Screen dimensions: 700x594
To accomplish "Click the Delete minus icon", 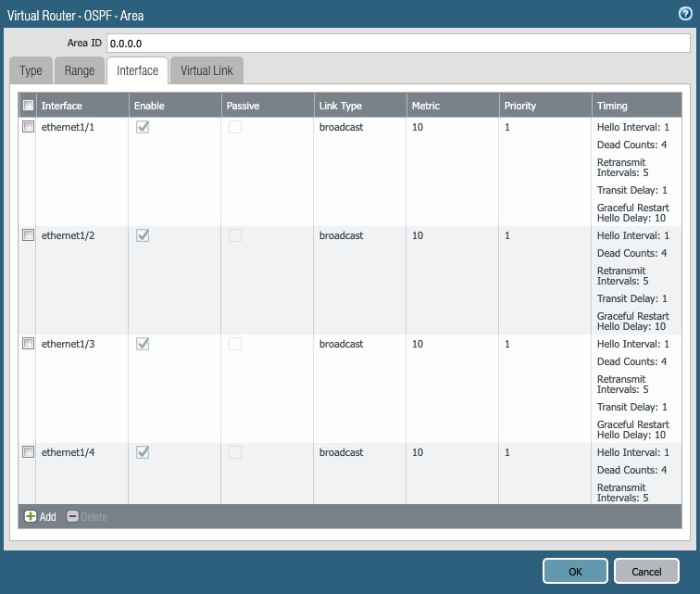I will [72, 516].
